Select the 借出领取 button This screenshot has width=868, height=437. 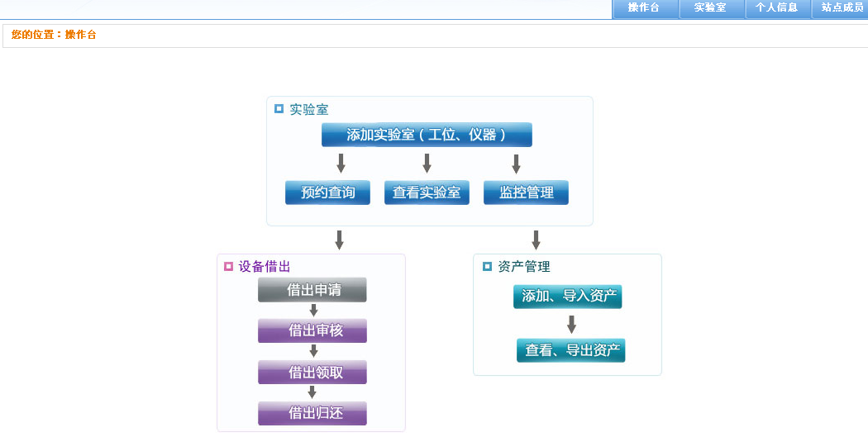(312, 373)
